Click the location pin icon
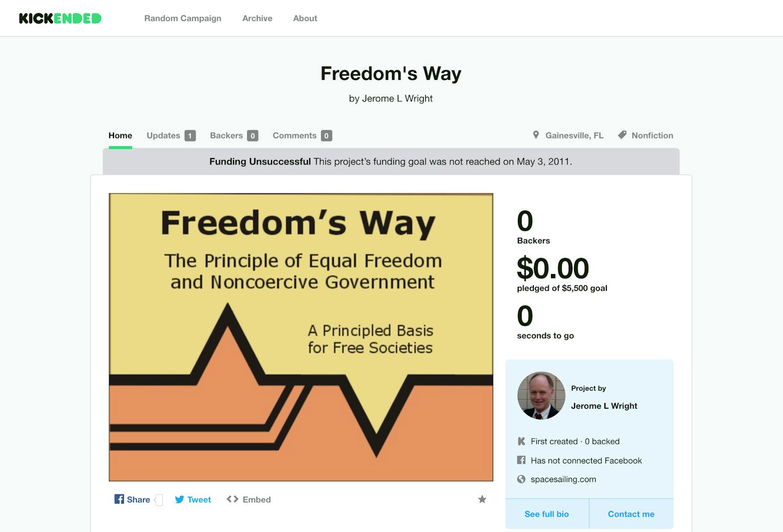This screenshot has width=783, height=532. tap(536, 135)
